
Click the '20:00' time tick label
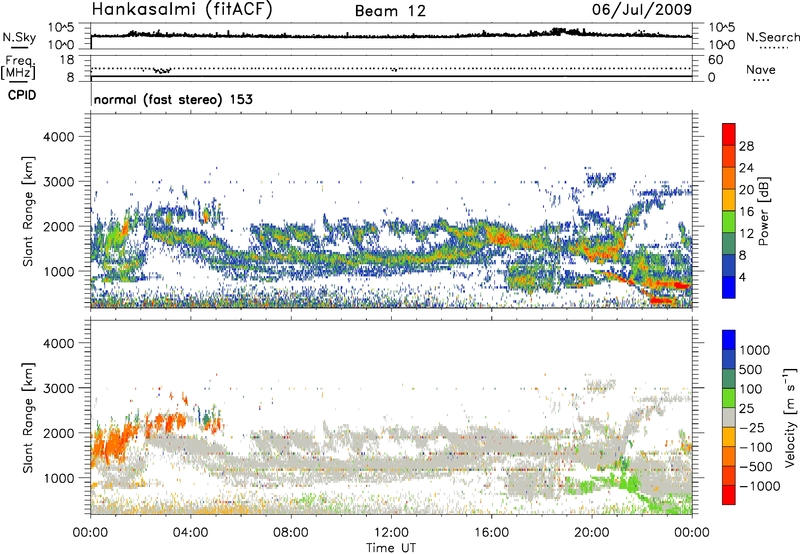click(592, 533)
